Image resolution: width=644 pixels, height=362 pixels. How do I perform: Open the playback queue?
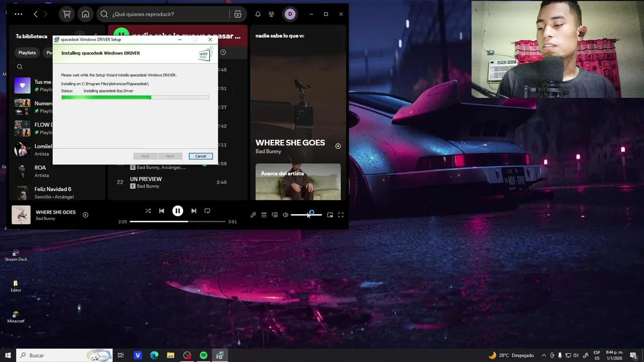pos(264,215)
